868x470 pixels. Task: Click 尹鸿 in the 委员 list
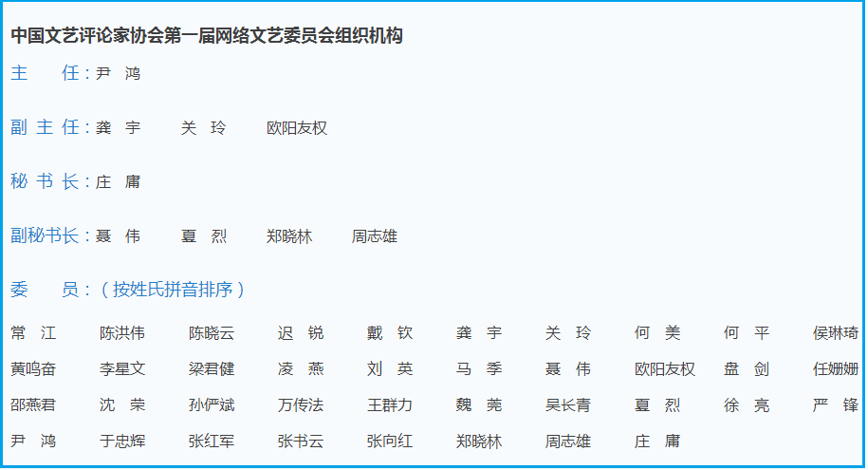[33, 442]
